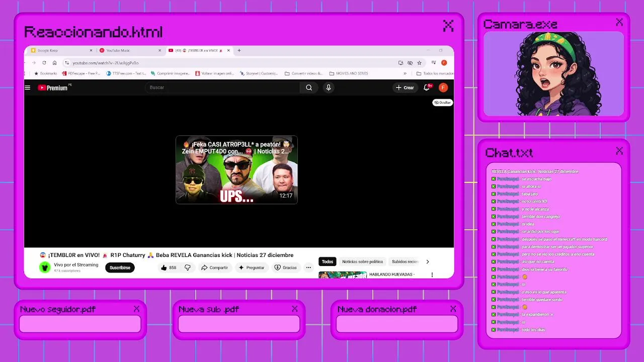The width and height of the screenshot is (644, 362).
Task: Close the Google Keep tab
Action: tap(91, 50)
